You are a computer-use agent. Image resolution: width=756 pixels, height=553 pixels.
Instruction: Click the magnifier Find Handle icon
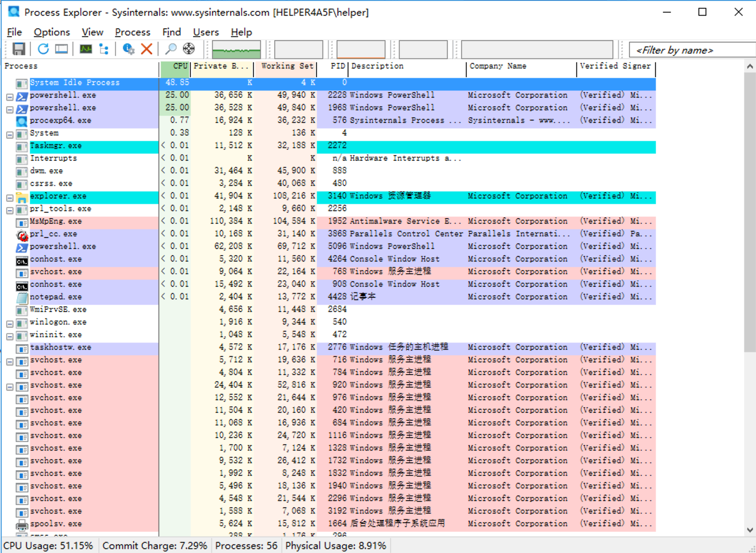pos(170,49)
